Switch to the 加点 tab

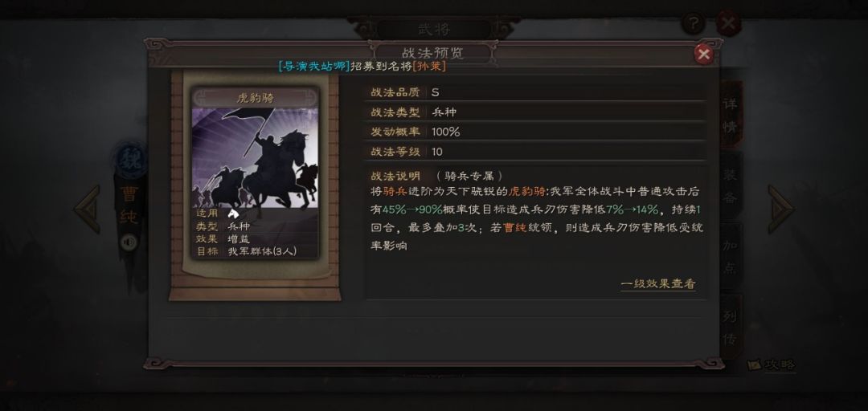tap(730, 255)
